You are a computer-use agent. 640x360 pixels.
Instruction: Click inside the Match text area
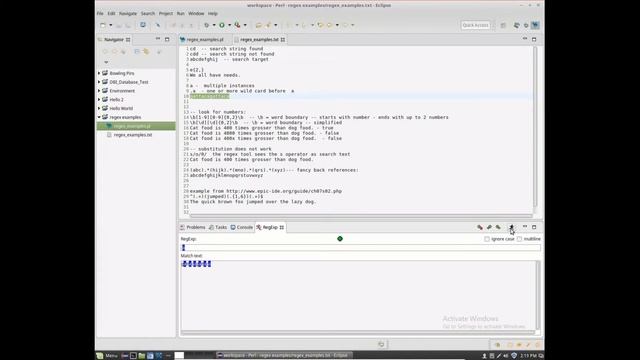coord(358,296)
